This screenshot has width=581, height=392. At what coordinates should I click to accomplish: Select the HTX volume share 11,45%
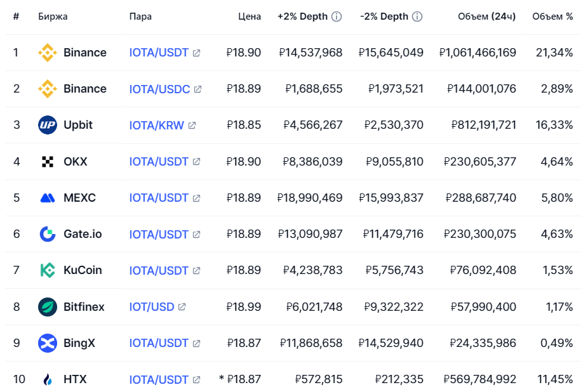[555, 379]
